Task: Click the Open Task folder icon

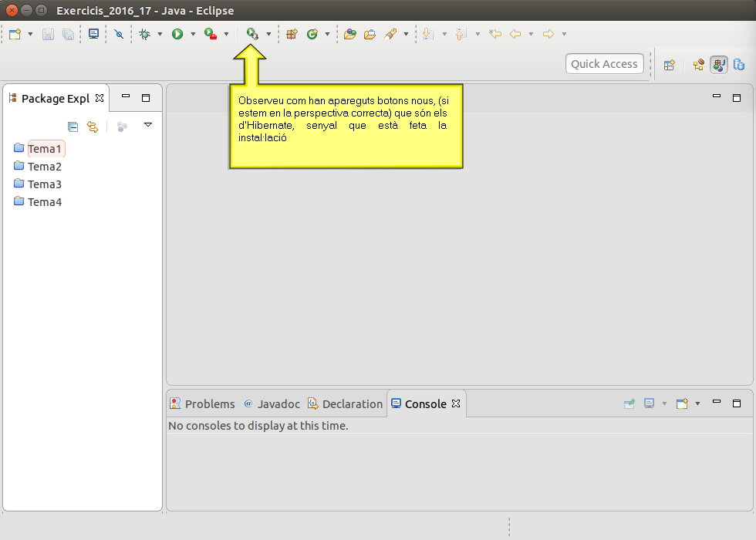Action: (370, 34)
